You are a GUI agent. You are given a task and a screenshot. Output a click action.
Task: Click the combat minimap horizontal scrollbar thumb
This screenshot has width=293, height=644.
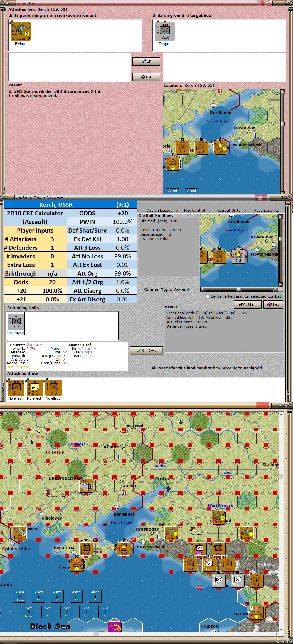point(238,289)
